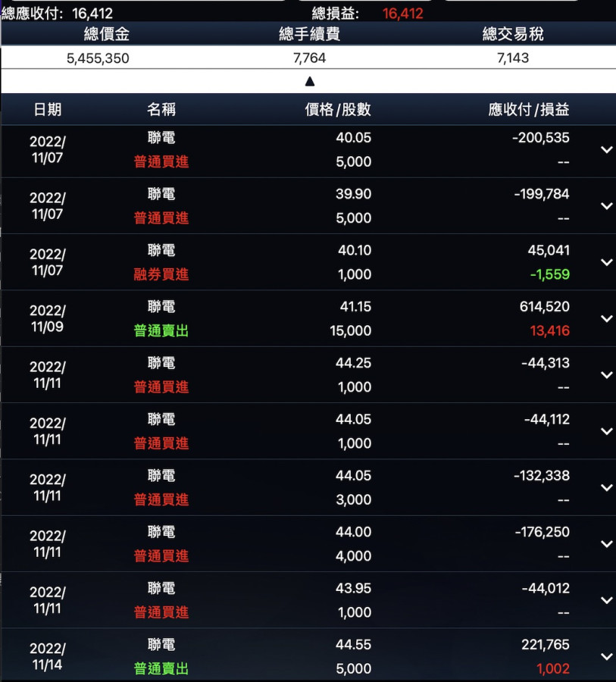
Task: Click the price 41.15
Action: [355, 306]
